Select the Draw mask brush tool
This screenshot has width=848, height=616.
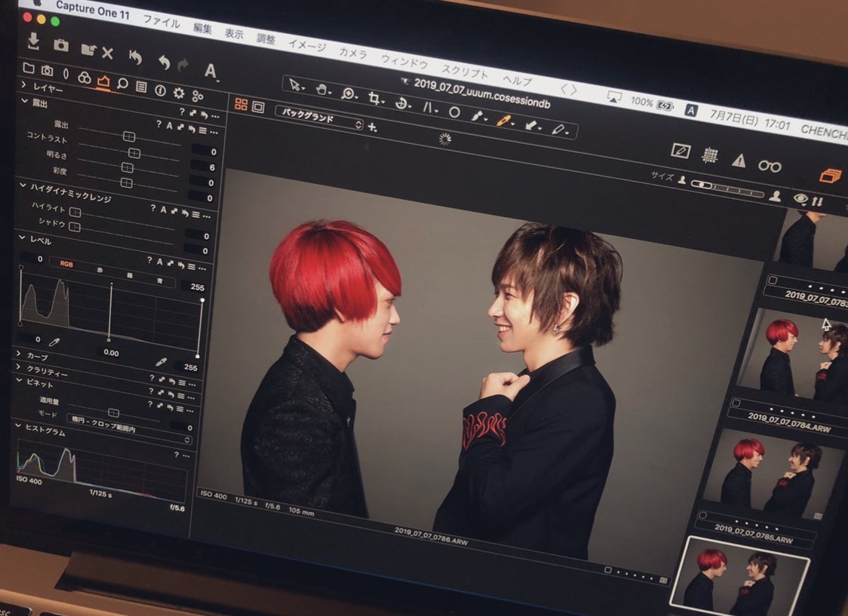pos(478,115)
